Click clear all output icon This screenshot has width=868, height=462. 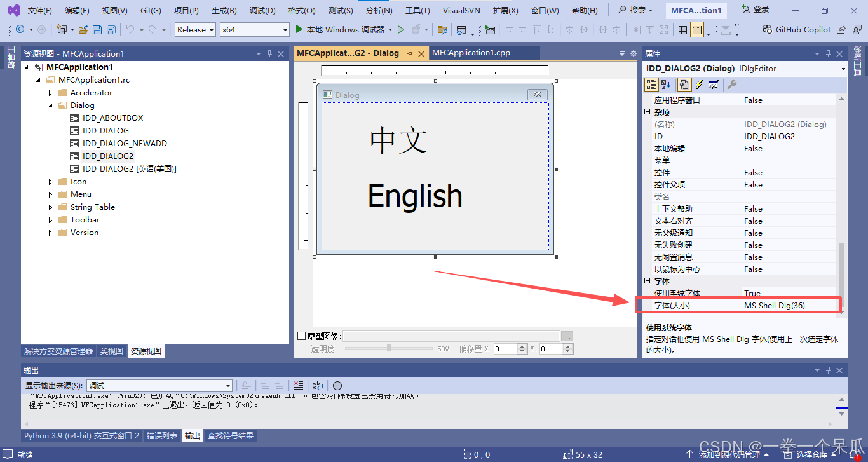(299, 385)
